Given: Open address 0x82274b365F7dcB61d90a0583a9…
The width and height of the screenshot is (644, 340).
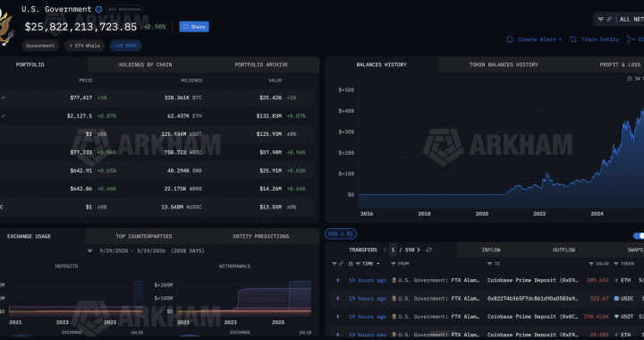Looking at the screenshot, I should click(533, 299).
